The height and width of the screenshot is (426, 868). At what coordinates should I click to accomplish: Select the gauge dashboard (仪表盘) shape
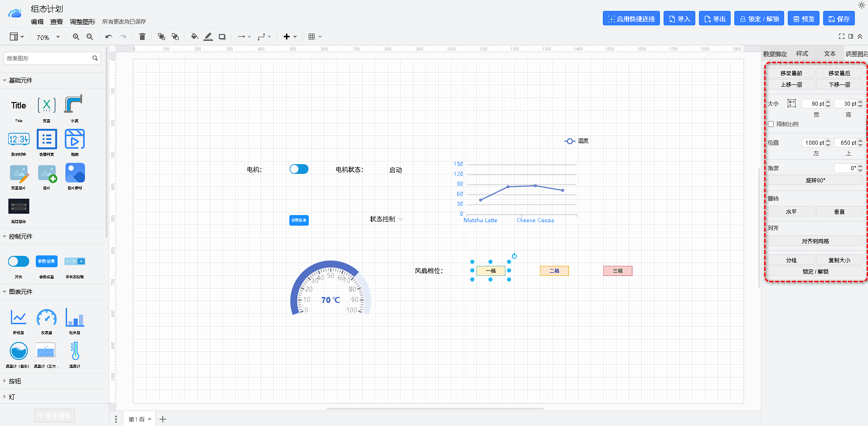[47, 318]
